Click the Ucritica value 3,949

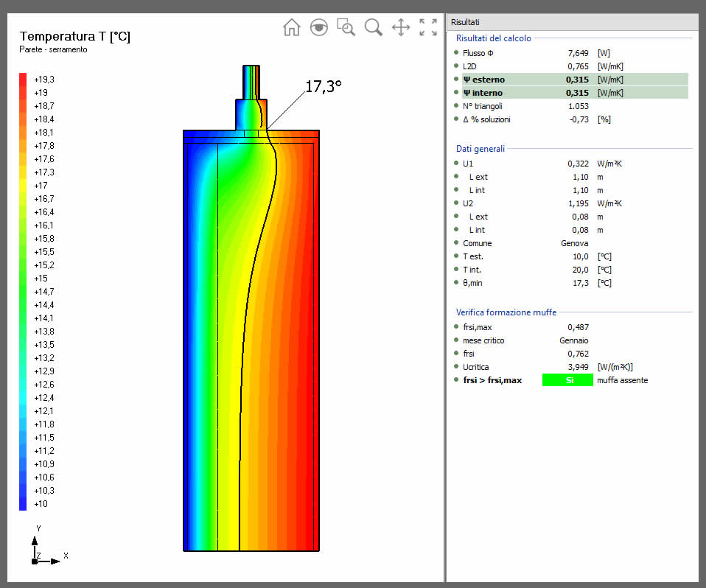pyautogui.click(x=578, y=367)
